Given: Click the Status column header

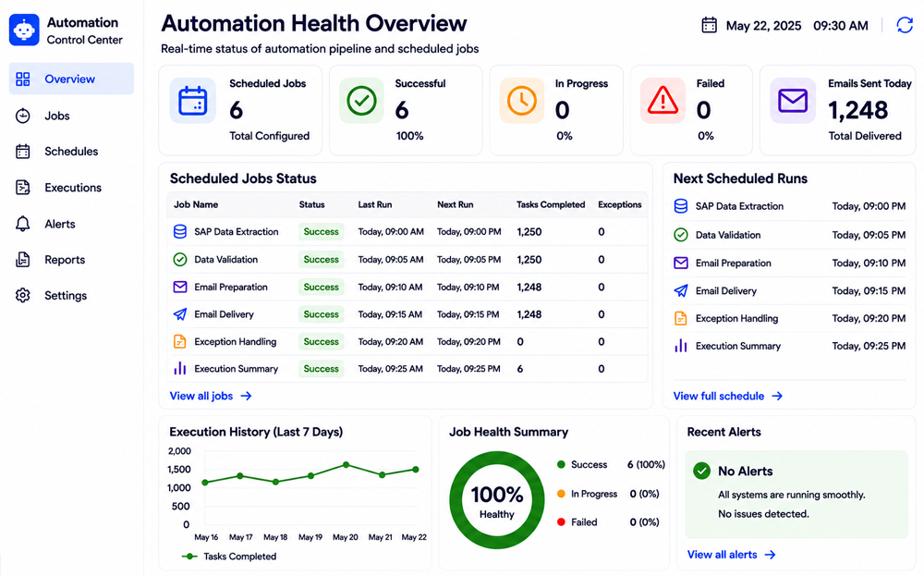Looking at the screenshot, I should click(311, 204).
